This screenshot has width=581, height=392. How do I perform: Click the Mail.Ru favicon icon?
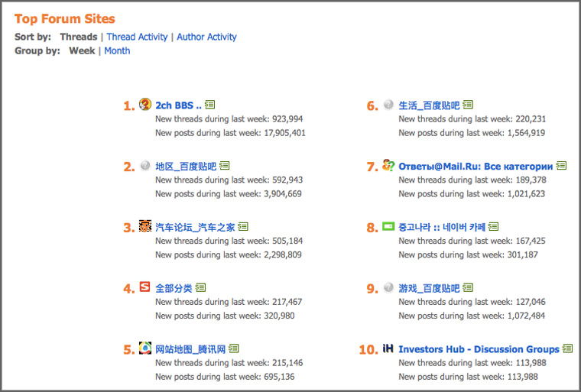point(388,165)
